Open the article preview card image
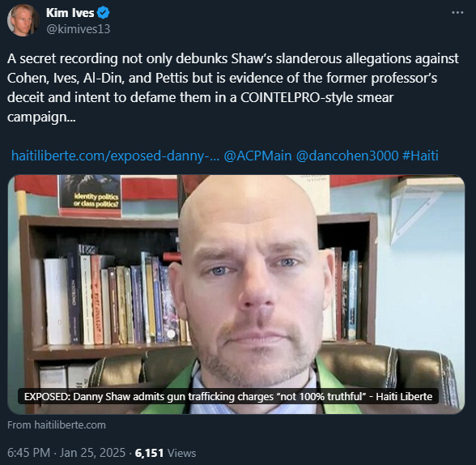Screen dimensions: 476x465 (x=236, y=294)
